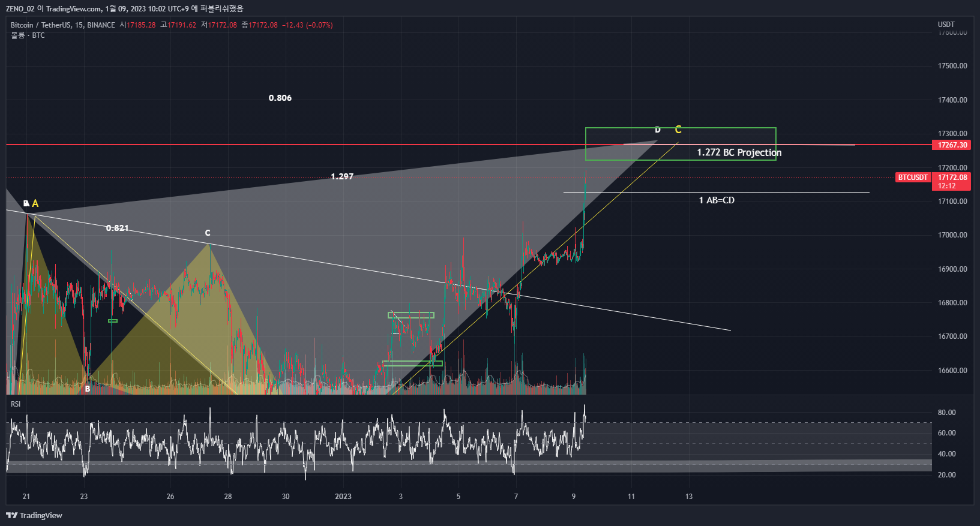Click the yellow C point label
The image size is (980, 526).
678,130
